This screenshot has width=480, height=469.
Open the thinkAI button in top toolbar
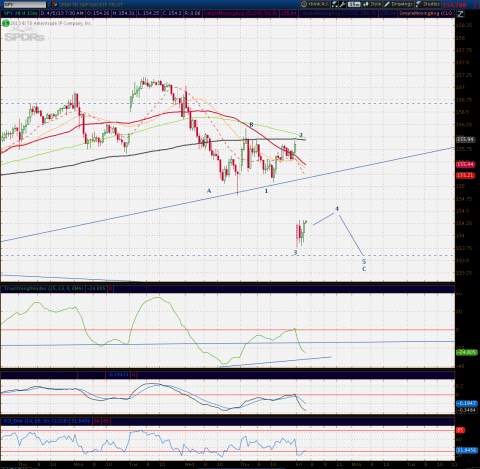[x=315, y=4]
